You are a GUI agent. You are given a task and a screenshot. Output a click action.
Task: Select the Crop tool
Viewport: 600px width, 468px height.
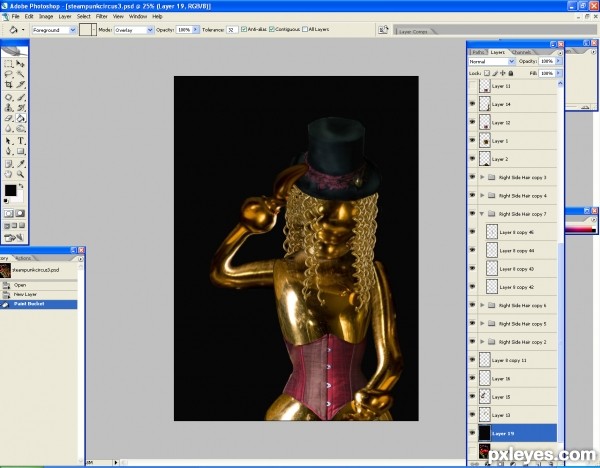[8, 84]
